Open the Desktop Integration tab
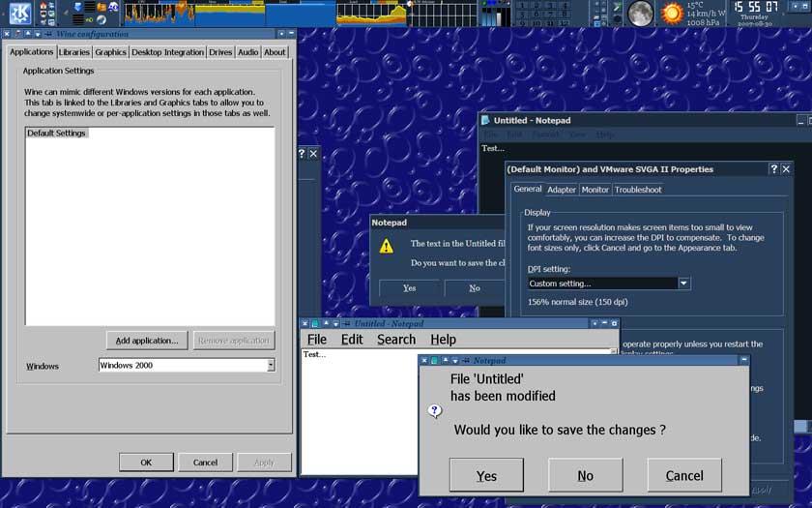This screenshot has height=508, width=812. tap(168, 52)
